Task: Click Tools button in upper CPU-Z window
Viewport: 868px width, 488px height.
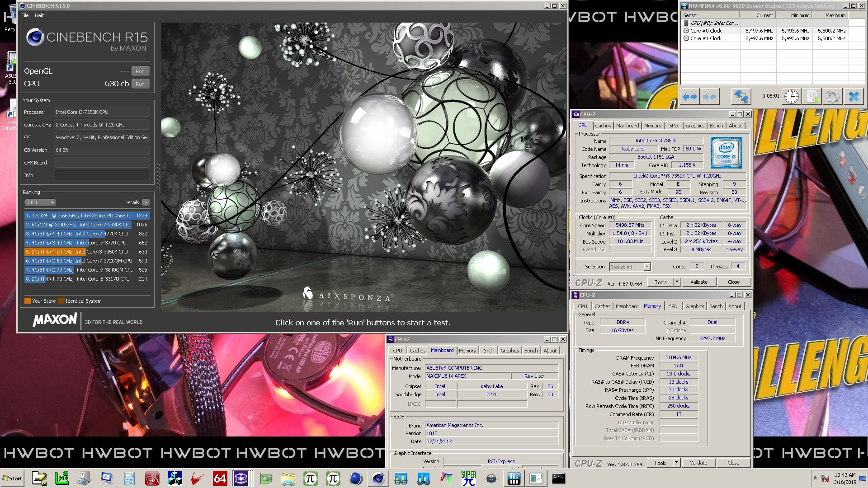Action: pos(660,282)
